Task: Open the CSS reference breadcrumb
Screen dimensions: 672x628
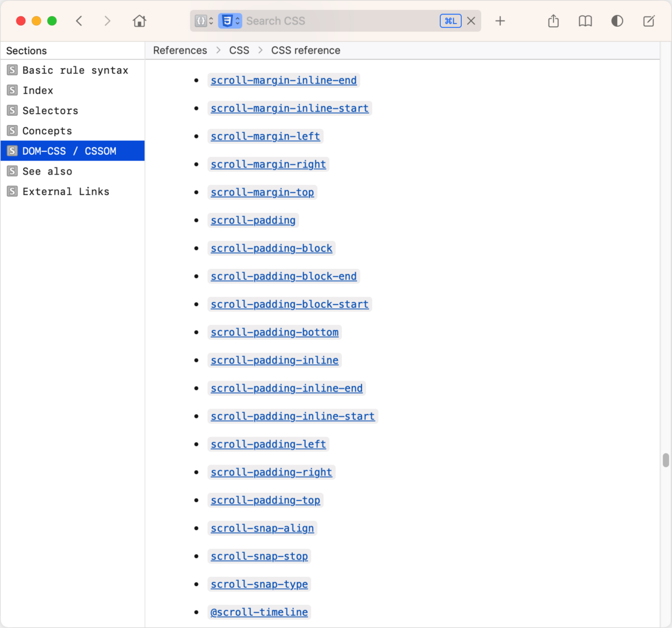Action: pyautogui.click(x=306, y=51)
